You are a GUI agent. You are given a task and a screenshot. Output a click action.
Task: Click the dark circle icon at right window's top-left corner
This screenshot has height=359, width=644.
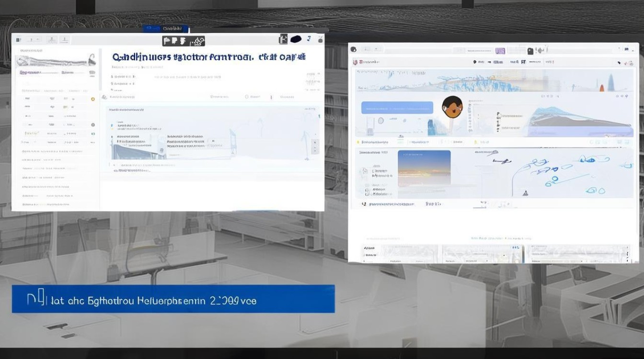(x=354, y=49)
